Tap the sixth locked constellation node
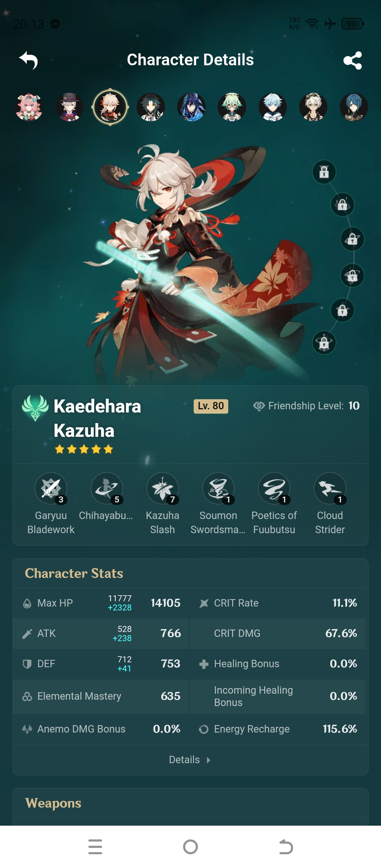The height and width of the screenshot is (868, 381). (x=324, y=343)
